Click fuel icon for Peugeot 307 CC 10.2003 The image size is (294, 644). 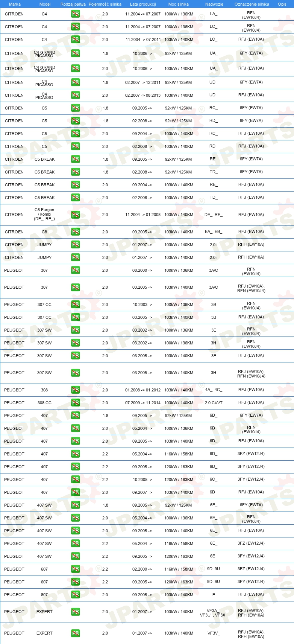76,304
